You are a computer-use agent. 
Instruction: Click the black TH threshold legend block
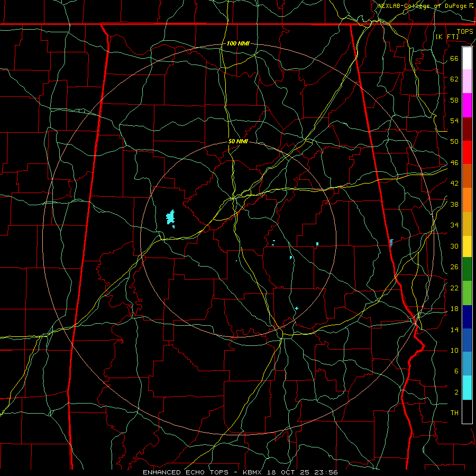pos(467,411)
